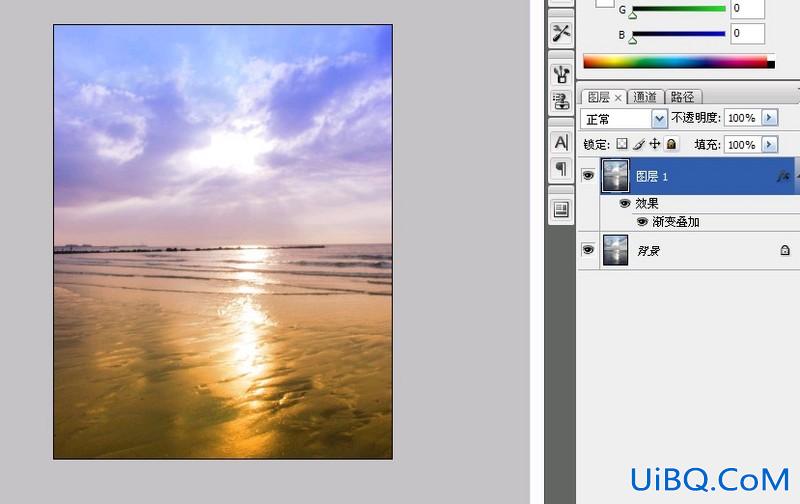Switch to the 图层 tab
Screen dimensions: 800x504
[598, 97]
